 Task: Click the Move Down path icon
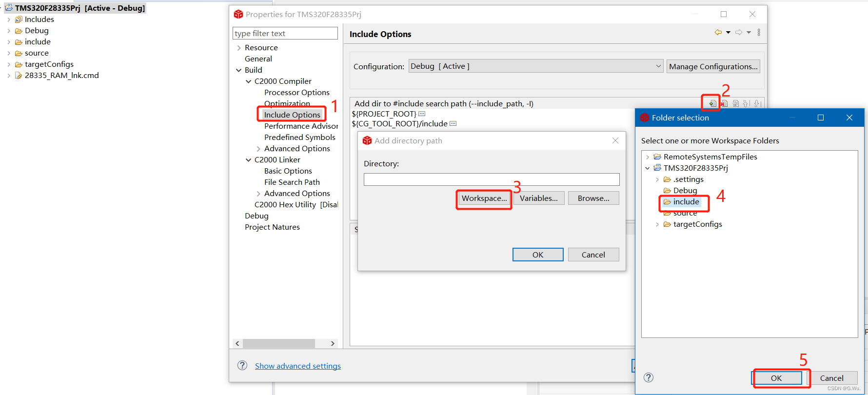tap(757, 103)
